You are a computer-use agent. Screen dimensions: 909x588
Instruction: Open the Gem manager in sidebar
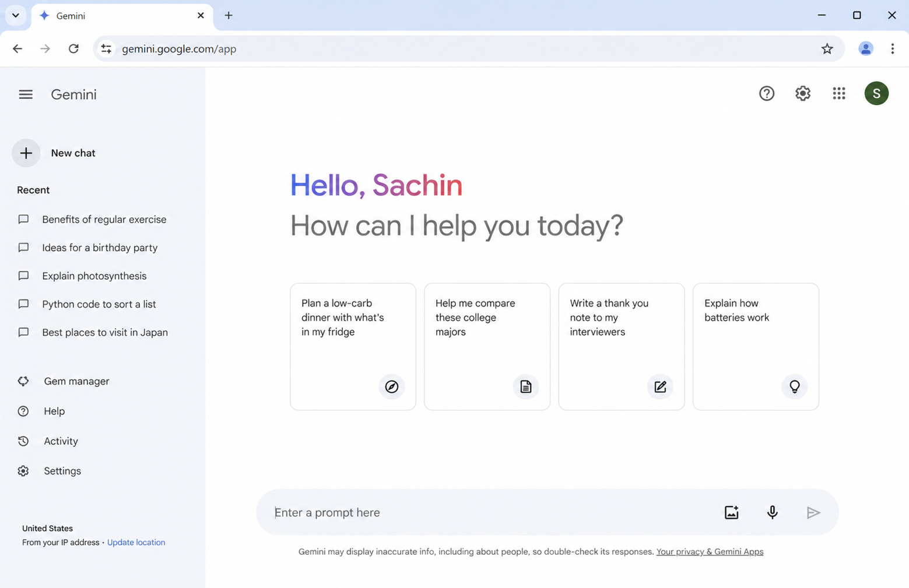(64, 381)
